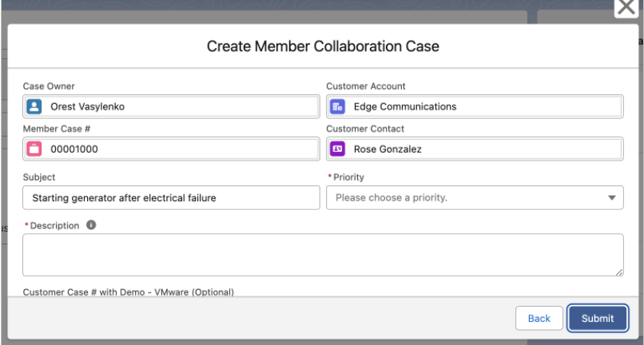This screenshot has height=345, width=644.
Task: Click the Description box resize handle
Action: click(619, 272)
